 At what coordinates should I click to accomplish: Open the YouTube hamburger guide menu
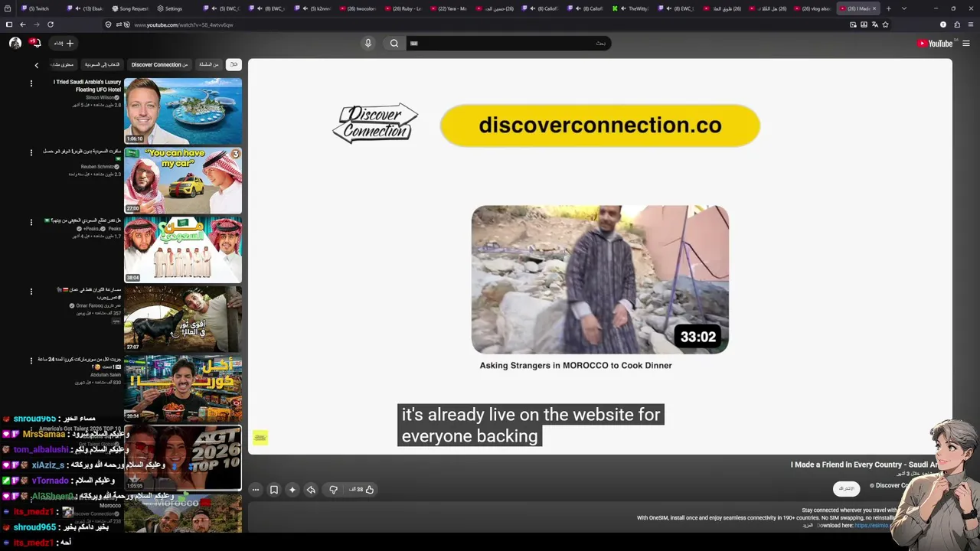pyautogui.click(x=966, y=44)
